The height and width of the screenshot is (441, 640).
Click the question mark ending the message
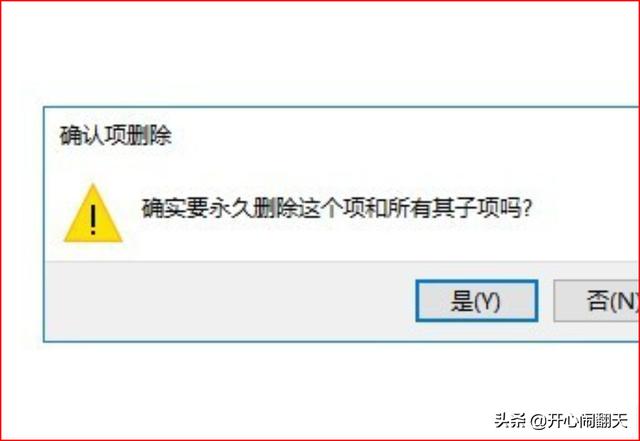pyautogui.click(x=527, y=208)
